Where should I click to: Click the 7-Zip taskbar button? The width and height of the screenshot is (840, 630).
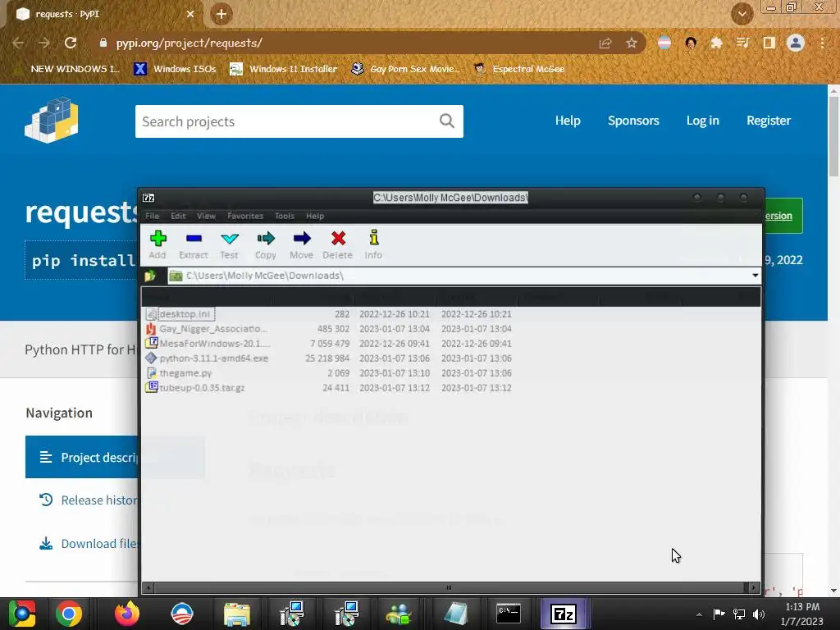point(564,614)
